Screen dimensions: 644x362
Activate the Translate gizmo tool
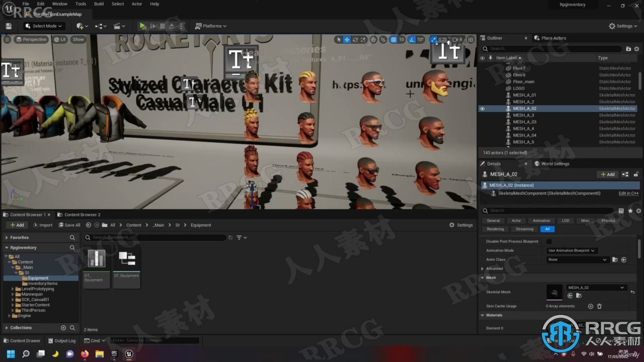[347, 39]
